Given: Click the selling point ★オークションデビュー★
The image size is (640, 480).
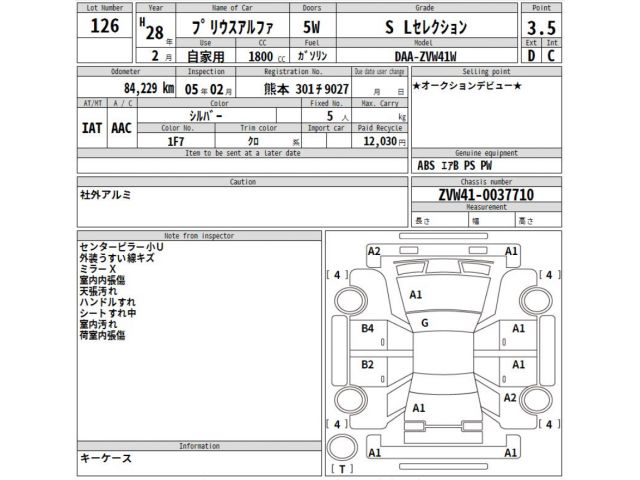Looking at the screenshot, I should (467, 86).
